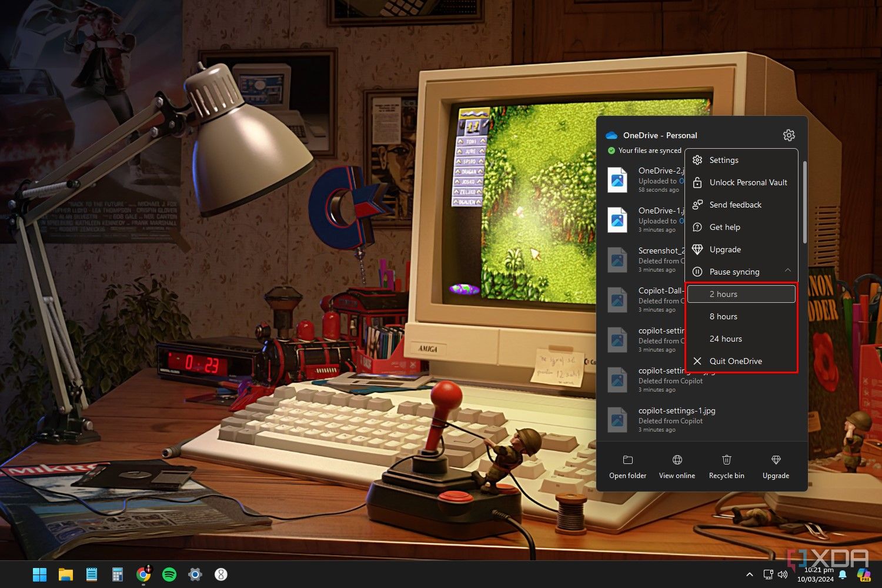Click the OneDrive-1 file name
Screen dimensions: 882x588
661,211
